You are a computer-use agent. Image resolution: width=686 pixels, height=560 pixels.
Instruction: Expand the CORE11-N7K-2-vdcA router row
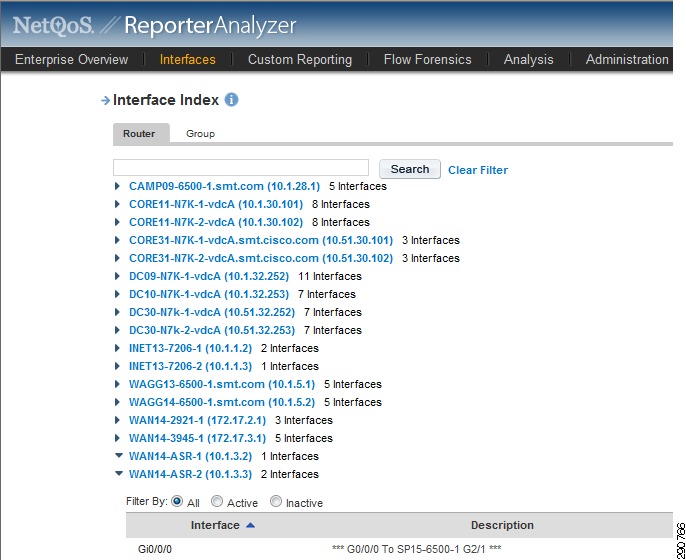(x=117, y=222)
